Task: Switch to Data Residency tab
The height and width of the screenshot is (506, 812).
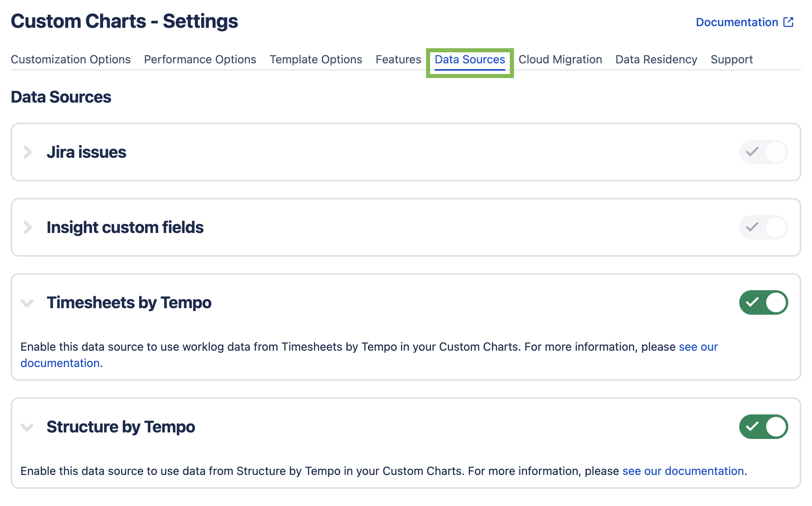Action: [x=656, y=59]
